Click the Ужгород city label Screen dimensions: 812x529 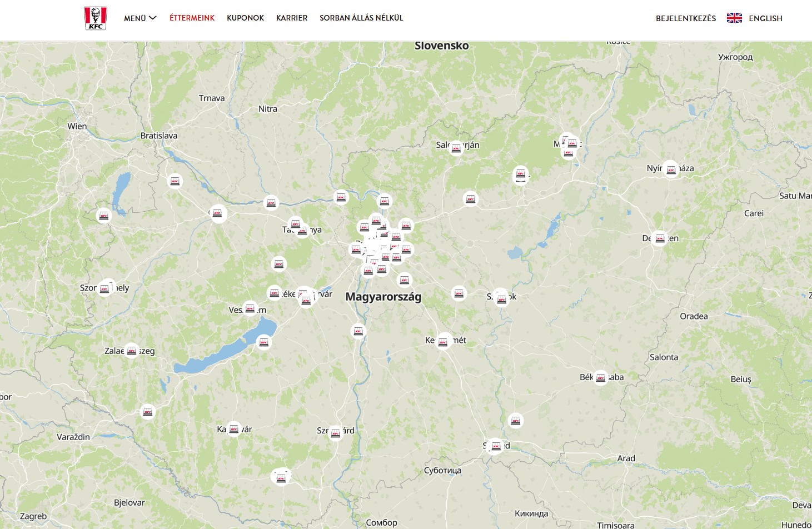pyautogui.click(x=735, y=57)
